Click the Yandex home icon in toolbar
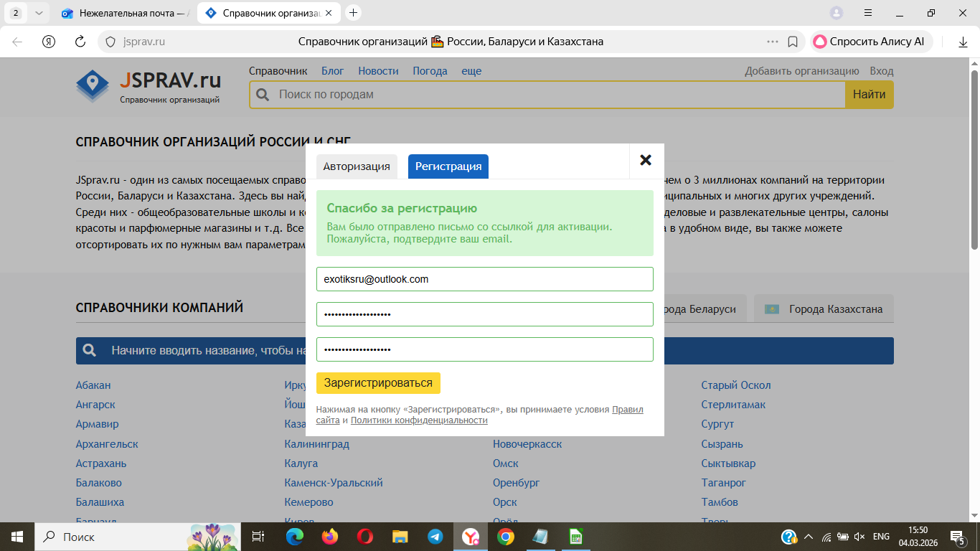The image size is (980, 551). click(49, 42)
